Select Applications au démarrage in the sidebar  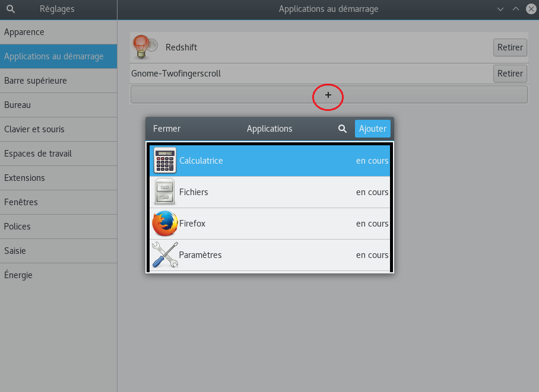click(x=58, y=56)
